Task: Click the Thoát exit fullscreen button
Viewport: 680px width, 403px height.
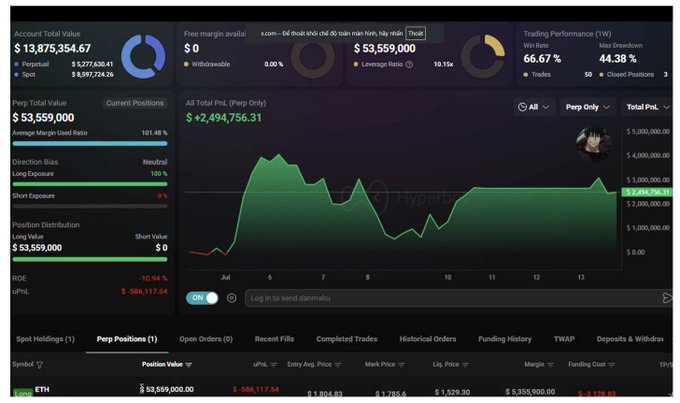Action: 415,33
